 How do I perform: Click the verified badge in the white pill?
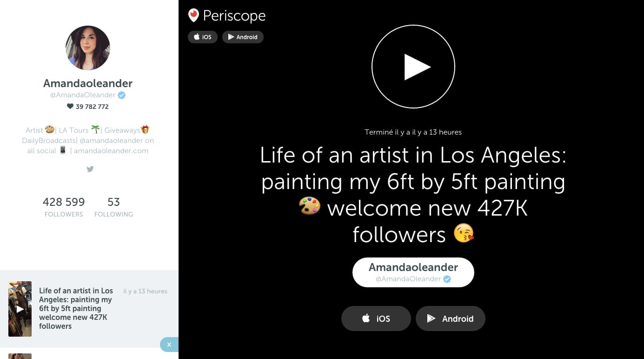pos(447,279)
